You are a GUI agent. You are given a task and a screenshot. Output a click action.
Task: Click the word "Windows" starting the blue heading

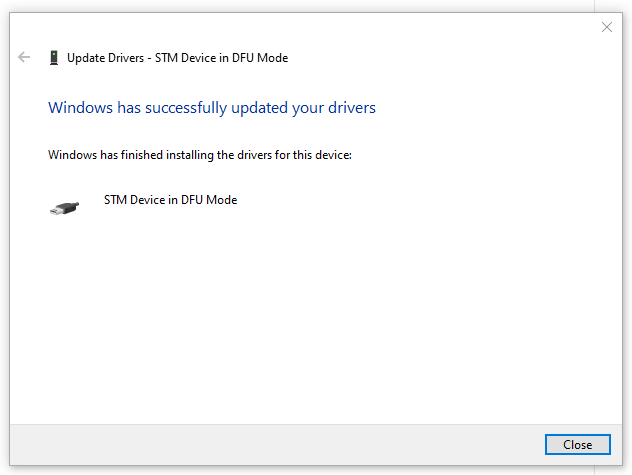[81, 107]
